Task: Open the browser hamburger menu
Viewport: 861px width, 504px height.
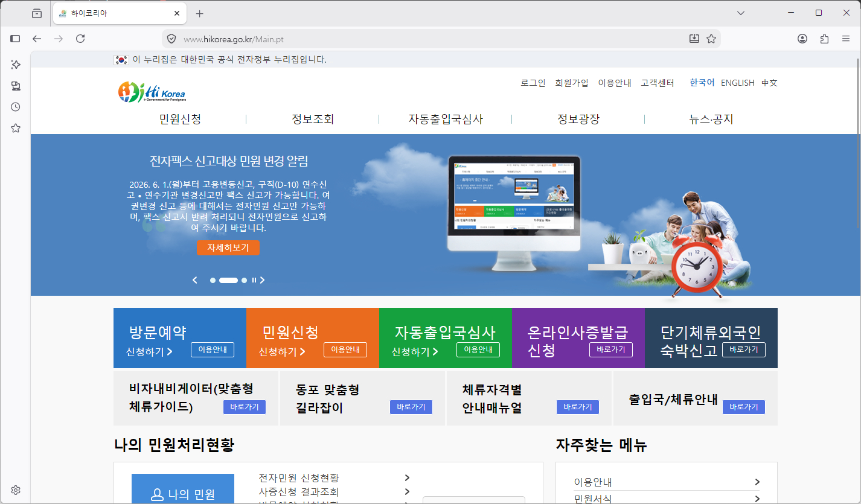Action: [x=846, y=39]
